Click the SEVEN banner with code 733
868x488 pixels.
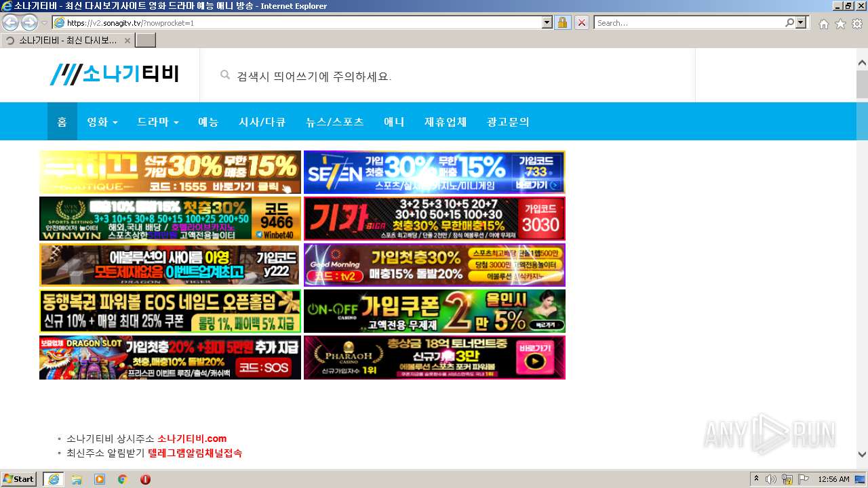(435, 172)
